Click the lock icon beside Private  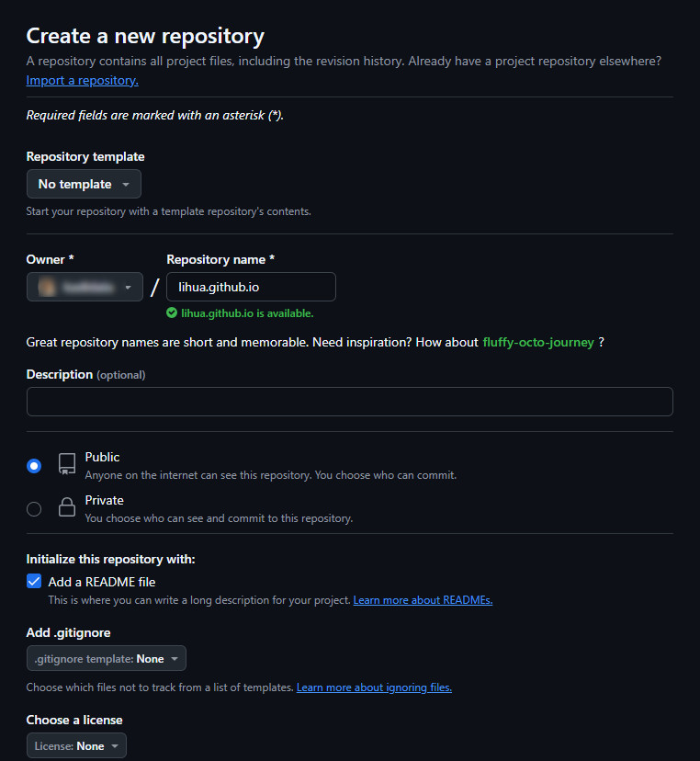pos(66,507)
